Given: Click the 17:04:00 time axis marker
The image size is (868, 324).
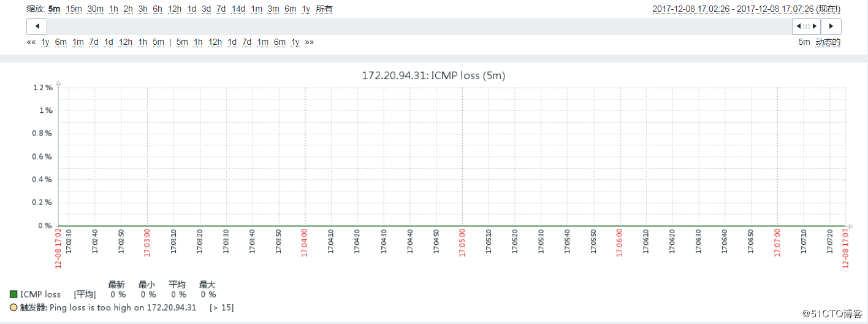Looking at the screenshot, I should click(305, 244).
